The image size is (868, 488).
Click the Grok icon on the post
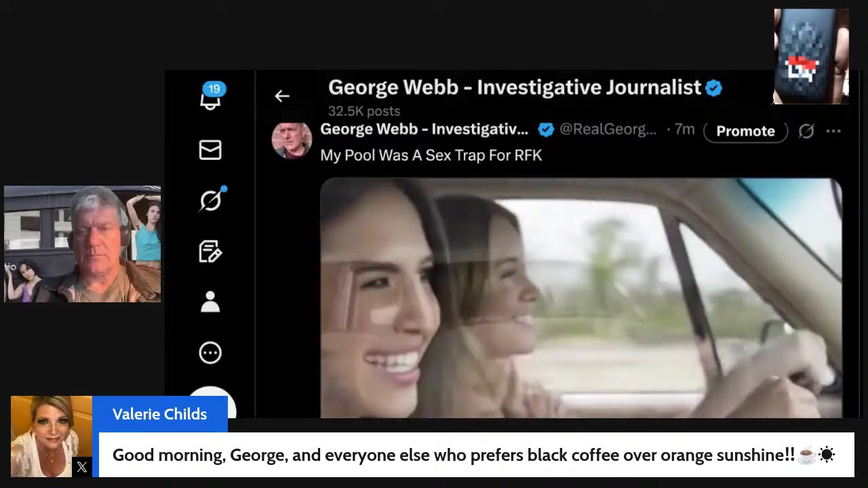(806, 131)
